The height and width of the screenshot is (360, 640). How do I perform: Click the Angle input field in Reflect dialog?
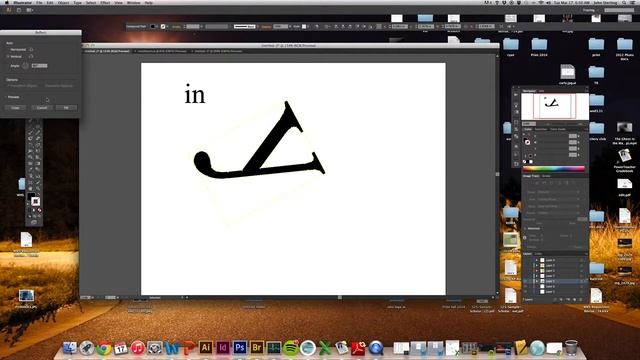(x=40, y=65)
